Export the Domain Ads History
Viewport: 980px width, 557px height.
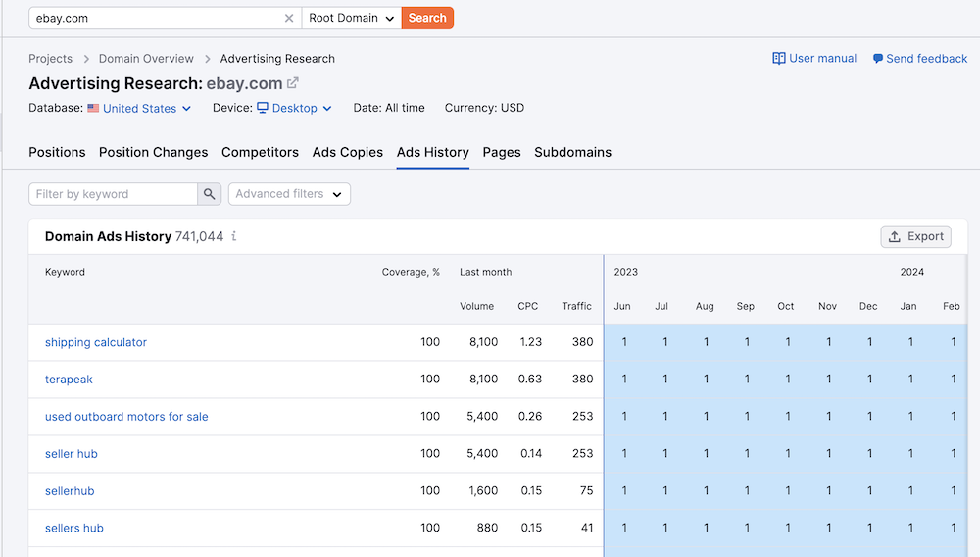[915, 236]
